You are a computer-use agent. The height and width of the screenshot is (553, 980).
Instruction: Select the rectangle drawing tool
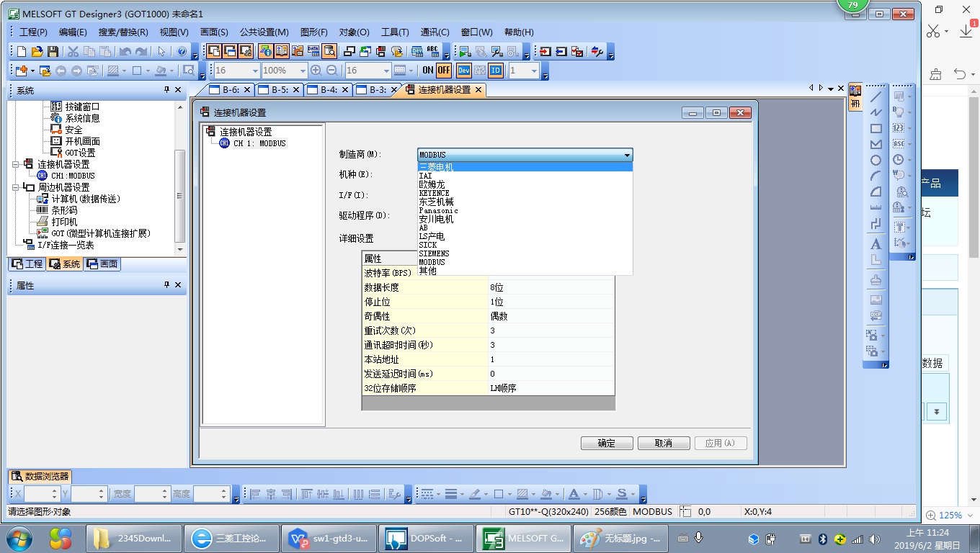click(876, 129)
